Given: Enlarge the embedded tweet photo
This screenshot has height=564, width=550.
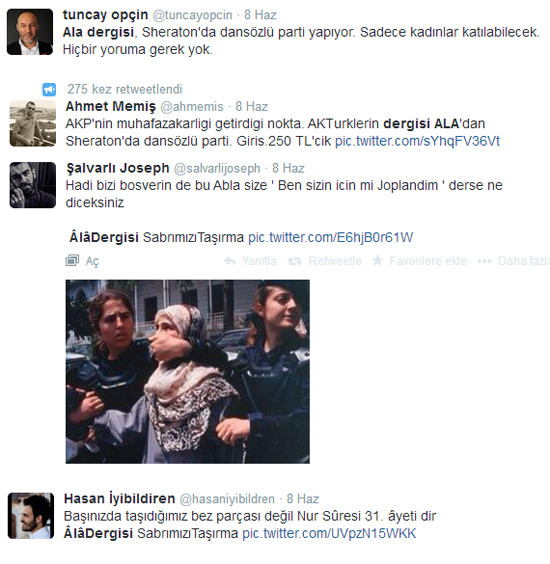Looking at the screenshot, I should (187, 372).
